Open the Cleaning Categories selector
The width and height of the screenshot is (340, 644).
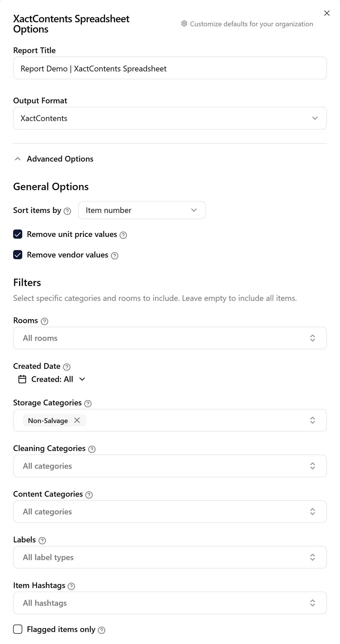170,466
